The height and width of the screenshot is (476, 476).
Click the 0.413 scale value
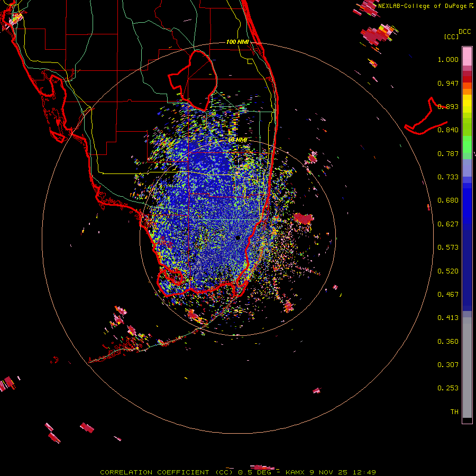pyautogui.click(x=448, y=318)
